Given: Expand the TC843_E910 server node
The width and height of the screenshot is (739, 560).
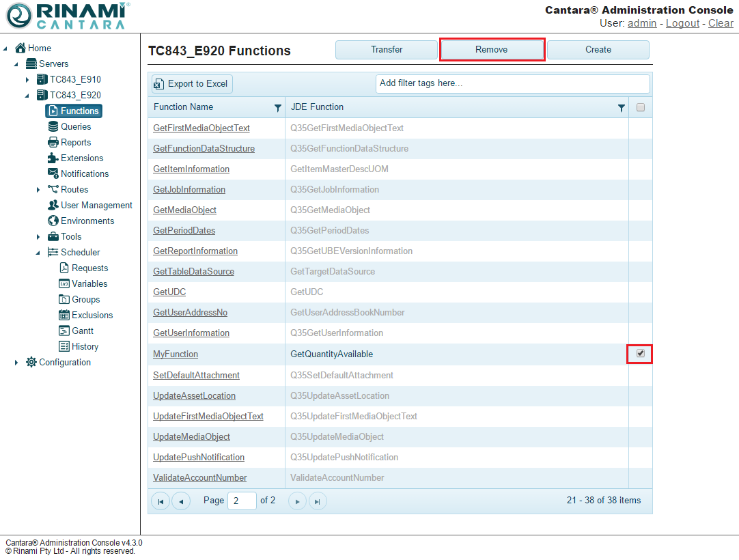Looking at the screenshot, I should click(27, 80).
